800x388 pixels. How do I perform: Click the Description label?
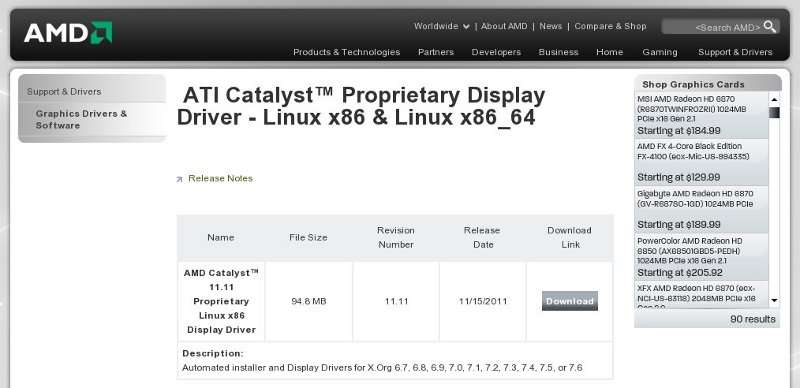click(213, 353)
